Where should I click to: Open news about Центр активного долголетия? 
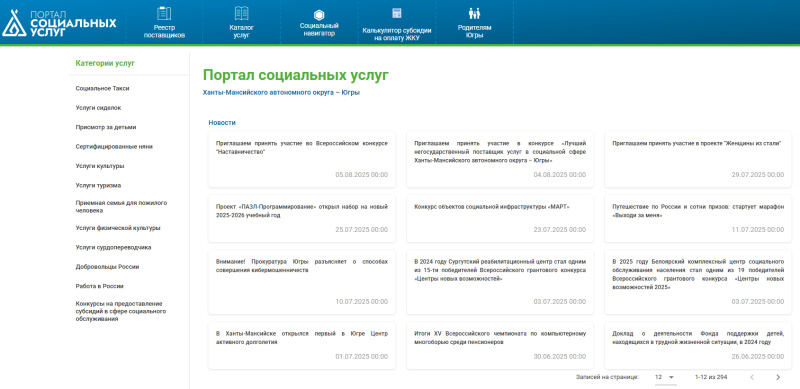tap(302, 337)
